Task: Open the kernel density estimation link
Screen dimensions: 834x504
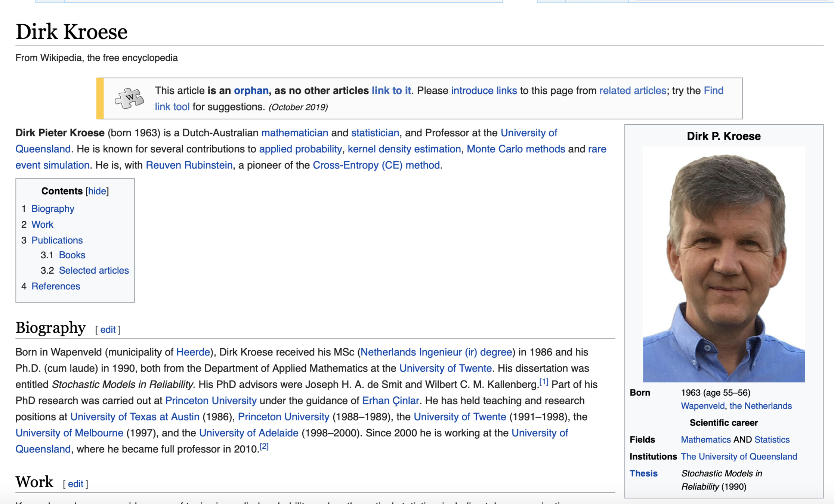Action: point(404,149)
